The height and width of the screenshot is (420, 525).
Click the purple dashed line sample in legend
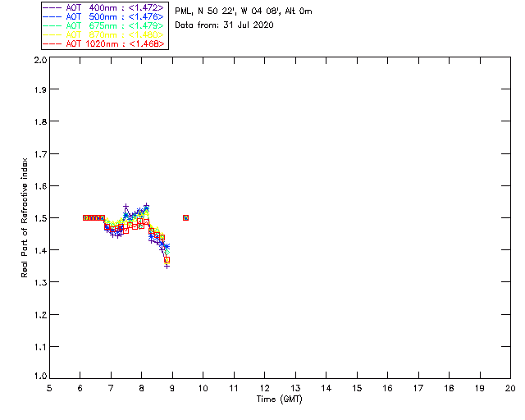(52, 7)
